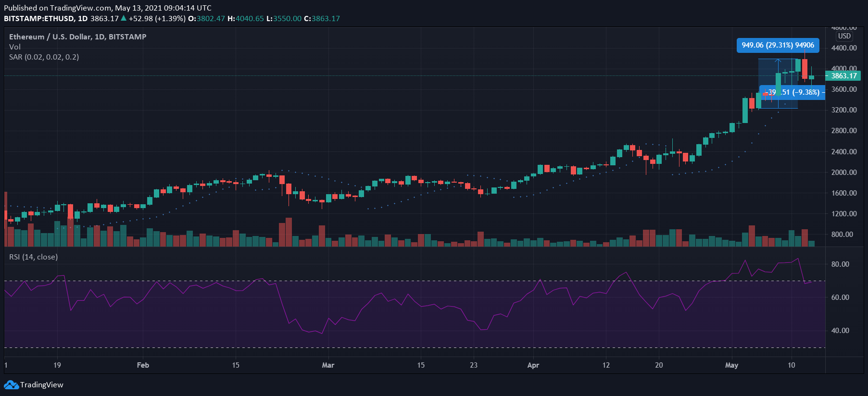
Task: Click the Vol indicator label
Action: tap(15, 47)
